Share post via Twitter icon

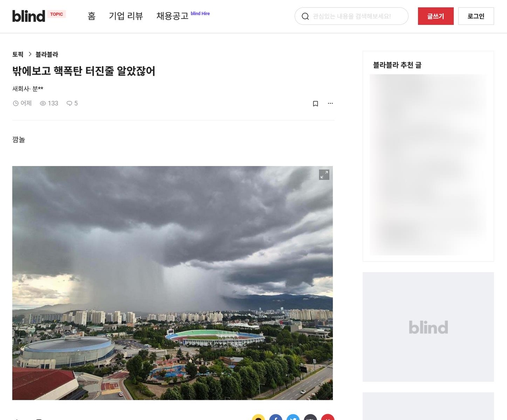[x=293, y=418]
